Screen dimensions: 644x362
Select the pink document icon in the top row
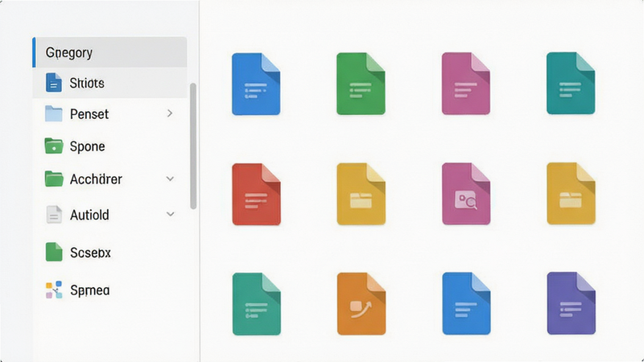466,84
